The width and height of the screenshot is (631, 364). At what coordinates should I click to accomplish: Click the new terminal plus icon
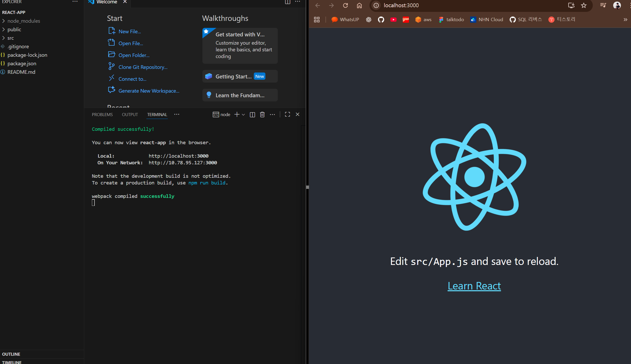[x=236, y=114]
